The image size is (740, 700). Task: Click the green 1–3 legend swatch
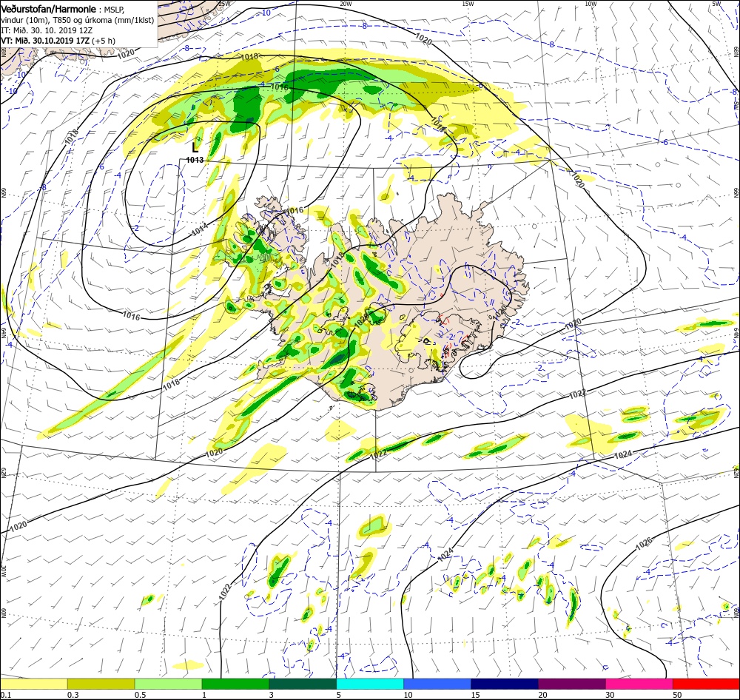point(235,684)
